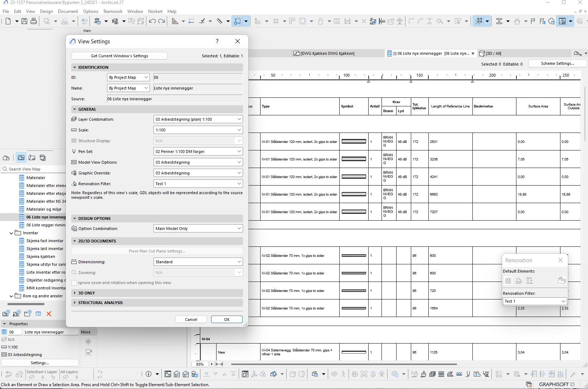Screen dimensions: 588x389
Task: Open the Pen Set dropdown
Action: (198, 152)
